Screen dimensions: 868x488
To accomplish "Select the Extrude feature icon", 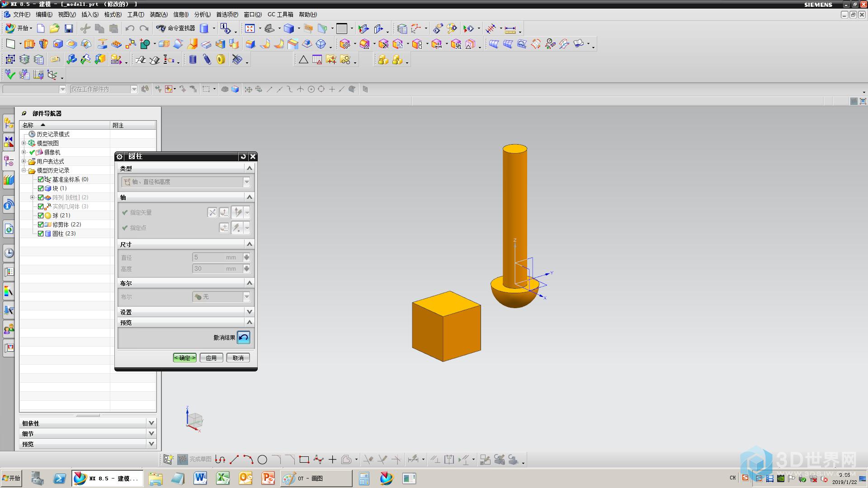I will [x=29, y=44].
